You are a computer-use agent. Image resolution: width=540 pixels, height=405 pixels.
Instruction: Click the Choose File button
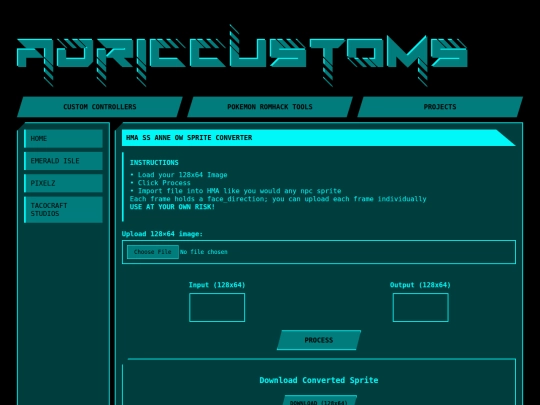[153, 252]
